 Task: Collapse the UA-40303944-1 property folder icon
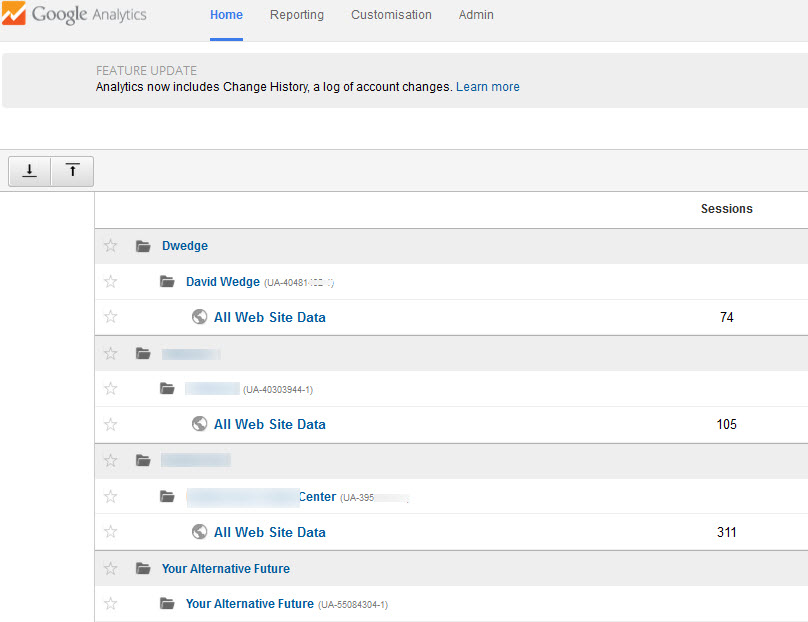point(167,389)
